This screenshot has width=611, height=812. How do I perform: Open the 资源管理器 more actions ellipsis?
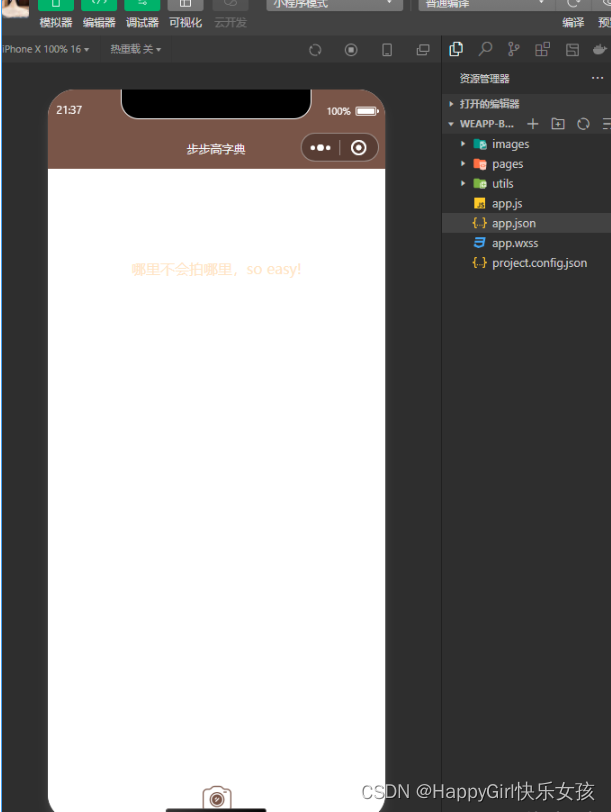tap(597, 78)
